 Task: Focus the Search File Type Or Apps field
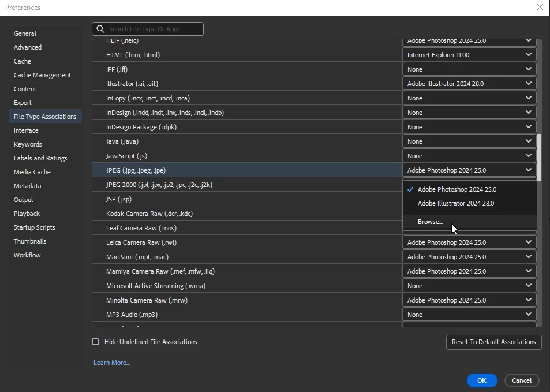(x=148, y=29)
